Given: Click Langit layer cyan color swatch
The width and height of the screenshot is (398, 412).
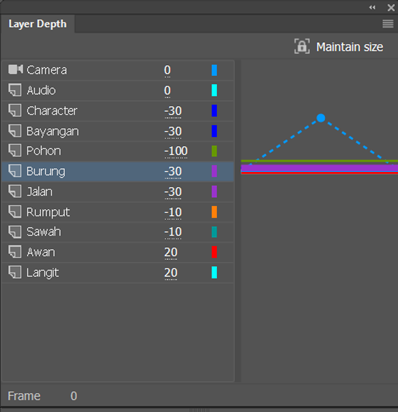Looking at the screenshot, I should pyautogui.click(x=214, y=273).
